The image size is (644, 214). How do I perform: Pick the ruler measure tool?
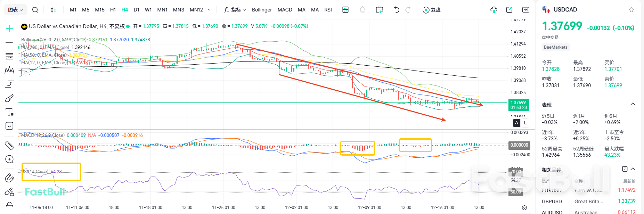9,145
